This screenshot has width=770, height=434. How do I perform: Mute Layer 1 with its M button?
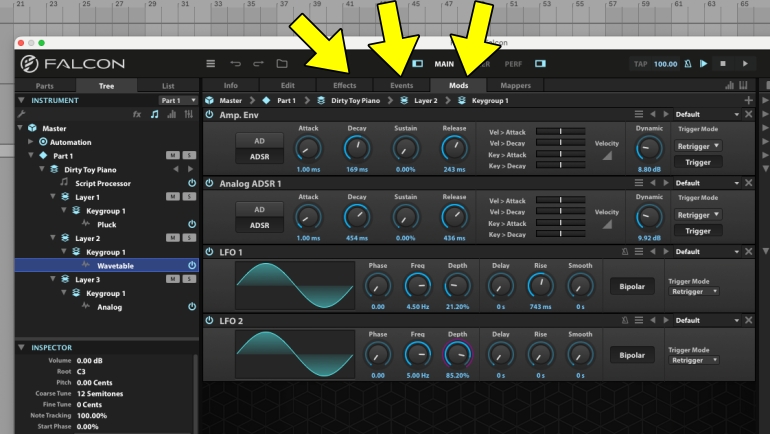172,196
